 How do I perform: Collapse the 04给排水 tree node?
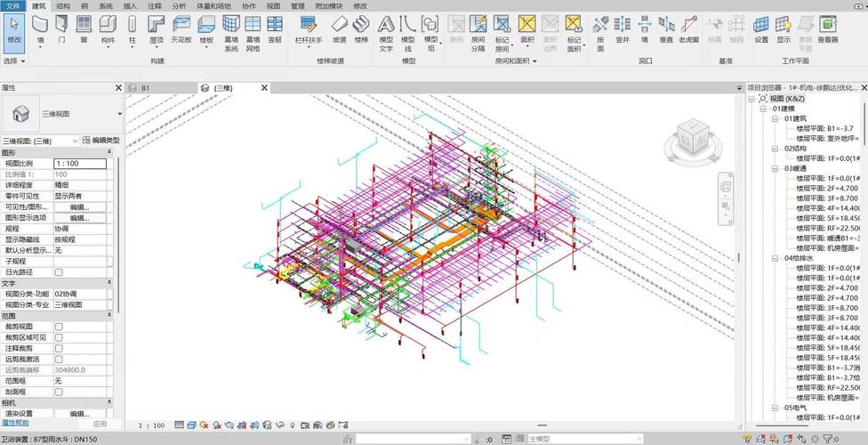[x=775, y=258]
